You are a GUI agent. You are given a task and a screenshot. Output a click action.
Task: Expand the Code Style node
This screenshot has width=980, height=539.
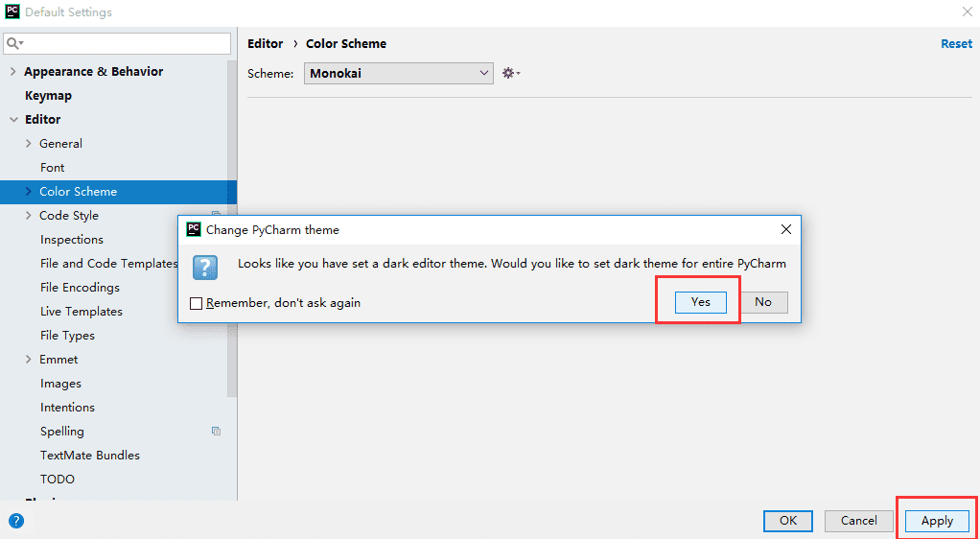(x=28, y=215)
